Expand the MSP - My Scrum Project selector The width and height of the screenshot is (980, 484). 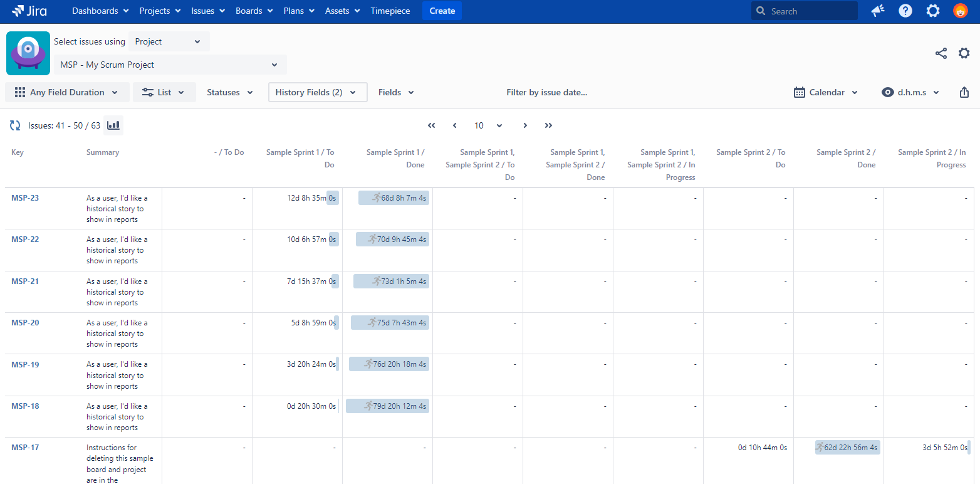[x=170, y=65]
